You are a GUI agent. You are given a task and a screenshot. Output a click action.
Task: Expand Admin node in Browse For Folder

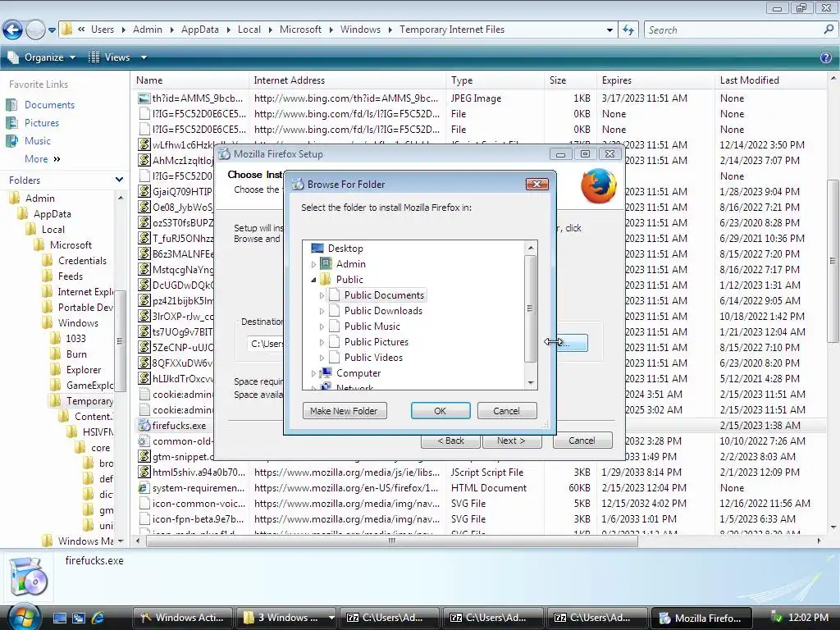(314, 265)
